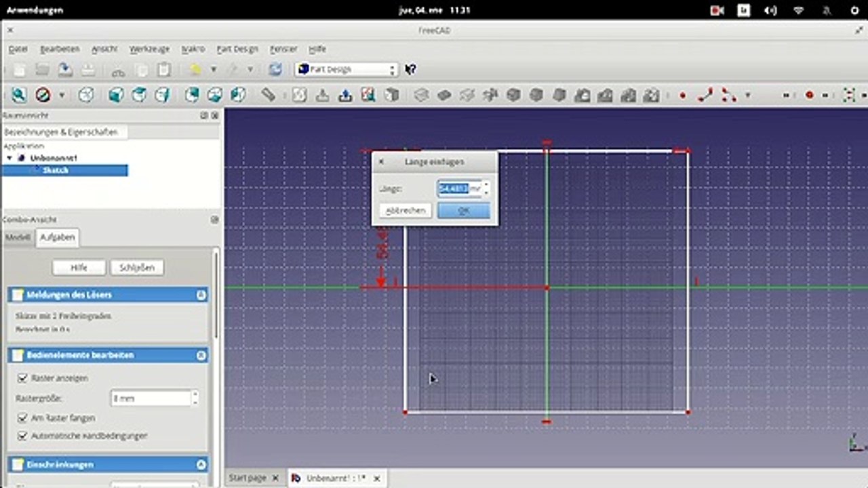Open the Fenster menu
868x488 pixels.
(283, 49)
